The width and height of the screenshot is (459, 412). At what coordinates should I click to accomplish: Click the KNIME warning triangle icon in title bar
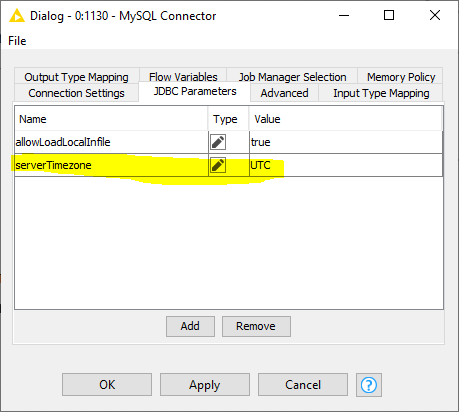[17, 16]
